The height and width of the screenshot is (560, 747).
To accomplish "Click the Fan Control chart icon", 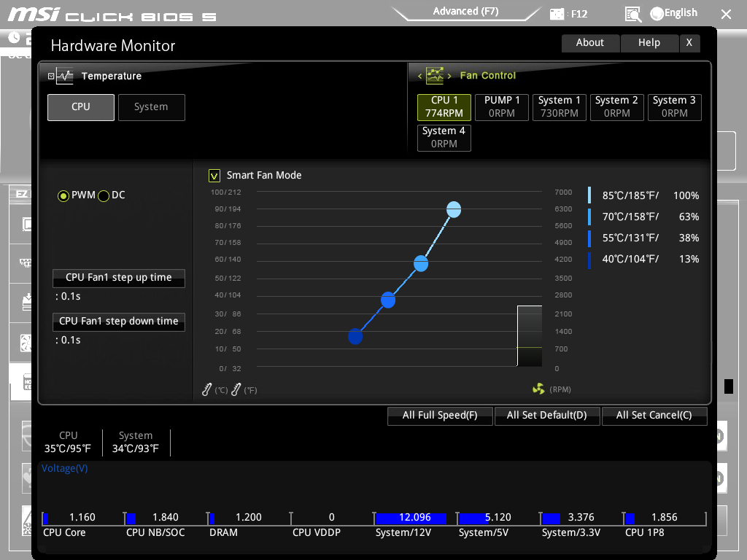I will tap(435, 75).
